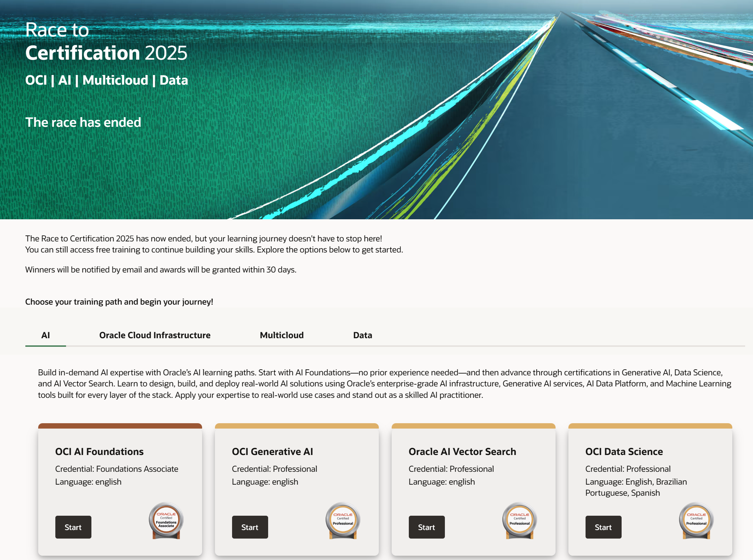753x560 pixels.
Task: Click the OCI Data Science card title
Action: pos(624,451)
